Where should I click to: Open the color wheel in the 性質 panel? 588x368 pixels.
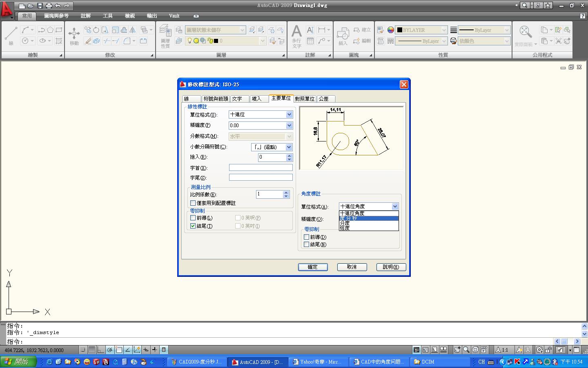pyautogui.click(x=391, y=29)
